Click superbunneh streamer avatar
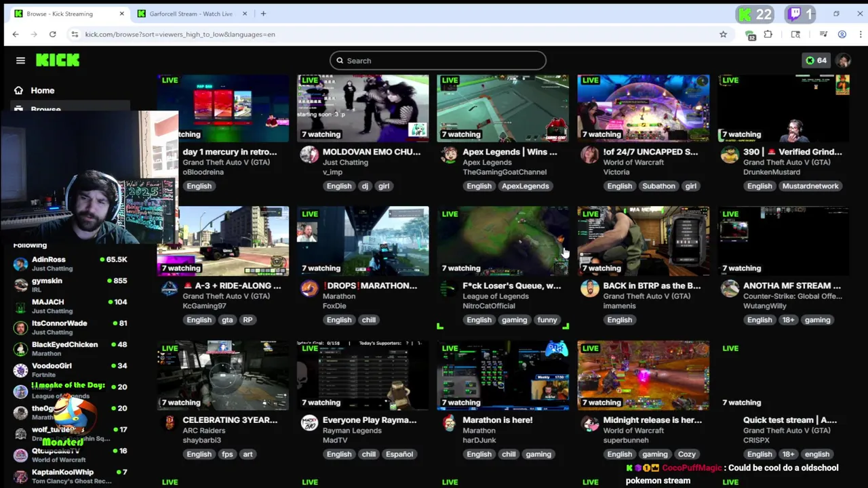 point(589,422)
